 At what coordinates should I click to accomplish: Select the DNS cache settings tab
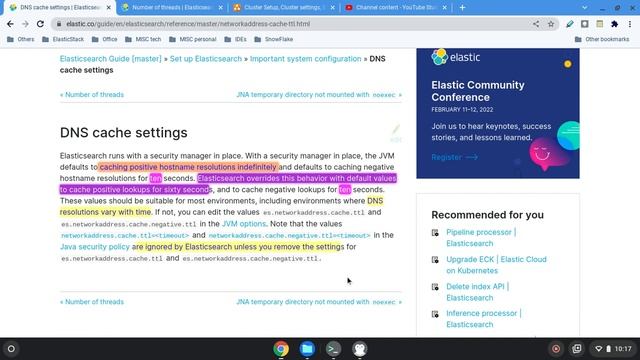pos(59,7)
